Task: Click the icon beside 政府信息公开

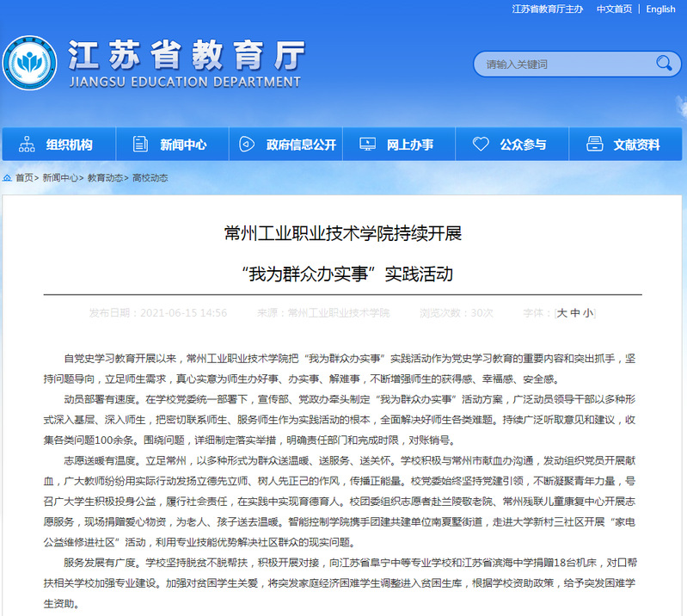Action: pyautogui.click(x=247, y=145)
